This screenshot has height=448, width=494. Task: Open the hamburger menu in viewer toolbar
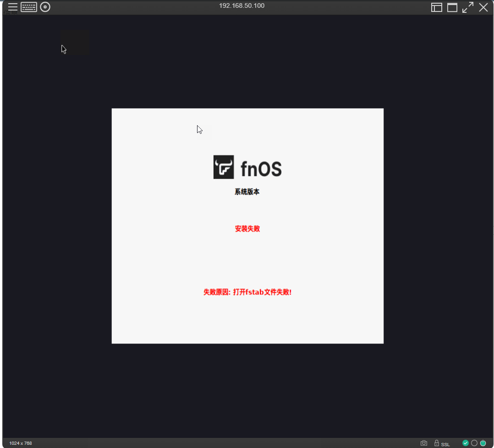click(x=13, y=7)
